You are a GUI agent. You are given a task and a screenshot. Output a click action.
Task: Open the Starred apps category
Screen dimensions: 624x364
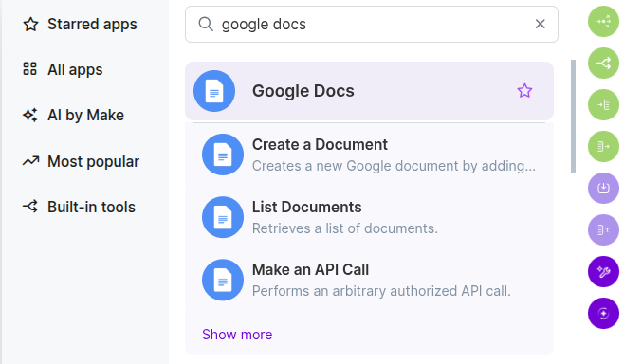pyautogui.click(x=80, y=25)
